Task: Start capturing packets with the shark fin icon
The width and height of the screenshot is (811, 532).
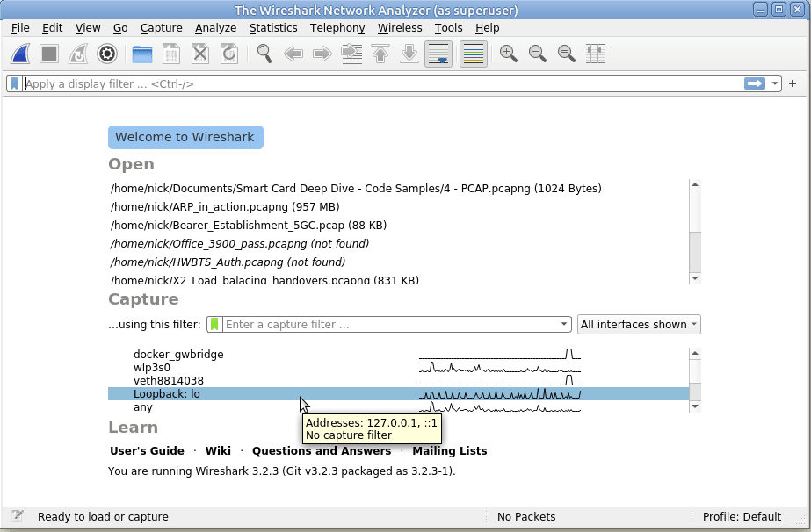Action: click(20, 54)
